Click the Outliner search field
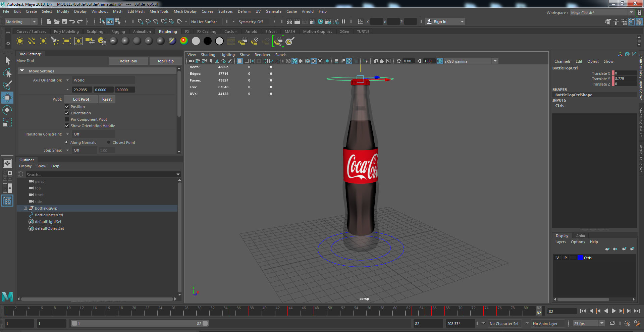Screen dimensions: 644x332 pyautogui.click(x=103, y=175)
